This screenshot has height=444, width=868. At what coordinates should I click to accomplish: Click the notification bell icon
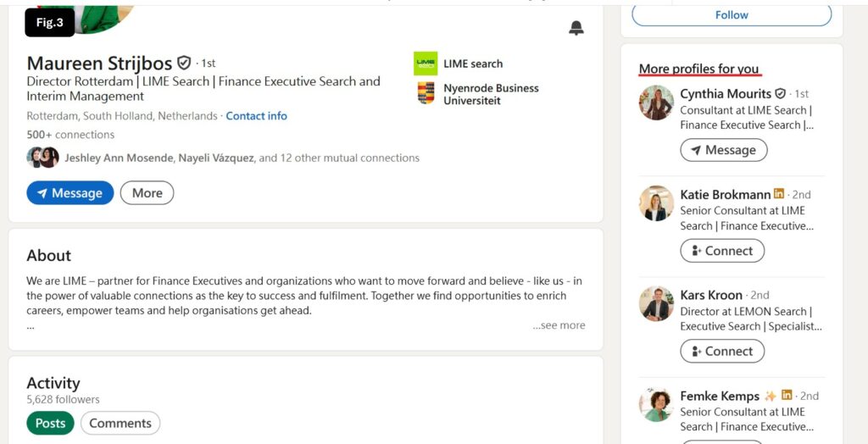coord(576,28)
